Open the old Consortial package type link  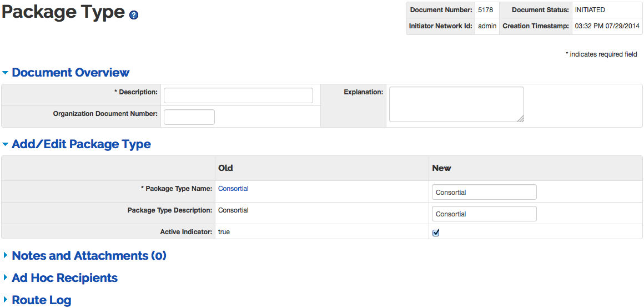tap(233, 189)
